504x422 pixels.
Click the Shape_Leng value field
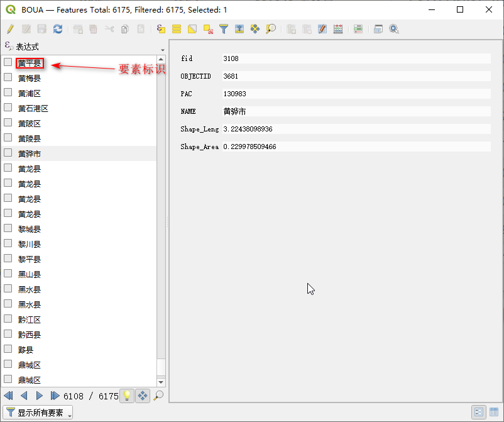(356, 129)
